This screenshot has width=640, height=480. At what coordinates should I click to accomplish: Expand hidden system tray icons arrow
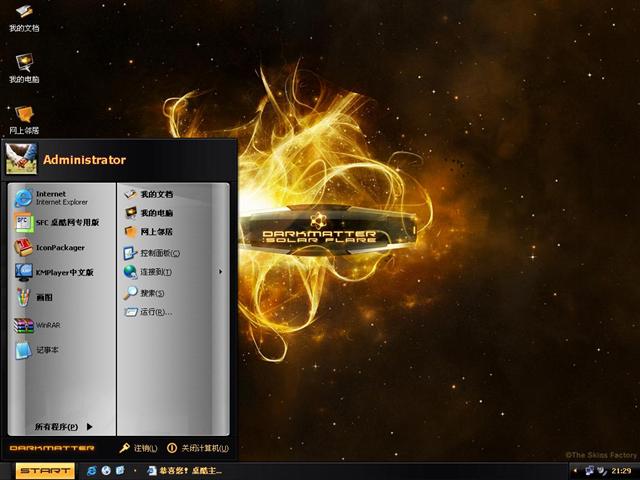click(575, 471)
